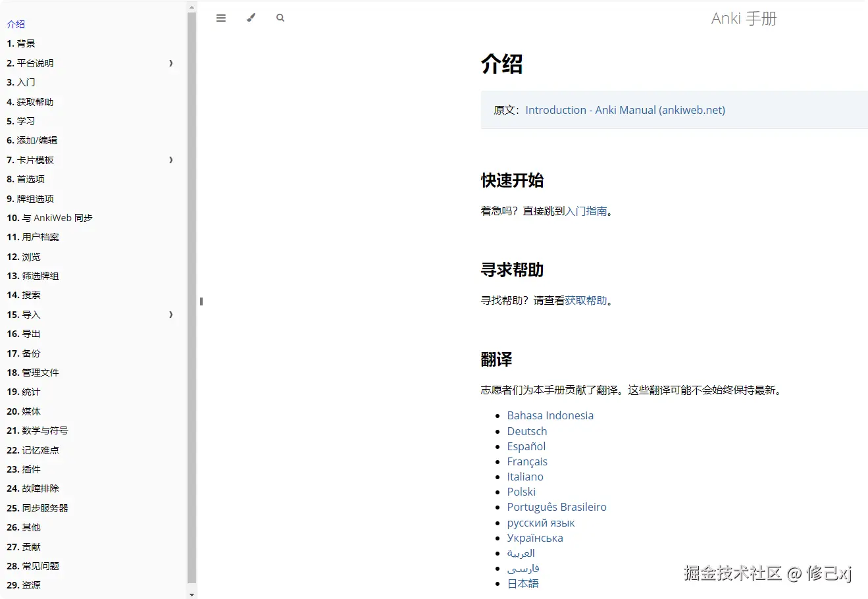Open chapter 14. 搜索
This screenshot has height=599, width=868.
pos(24,295)
